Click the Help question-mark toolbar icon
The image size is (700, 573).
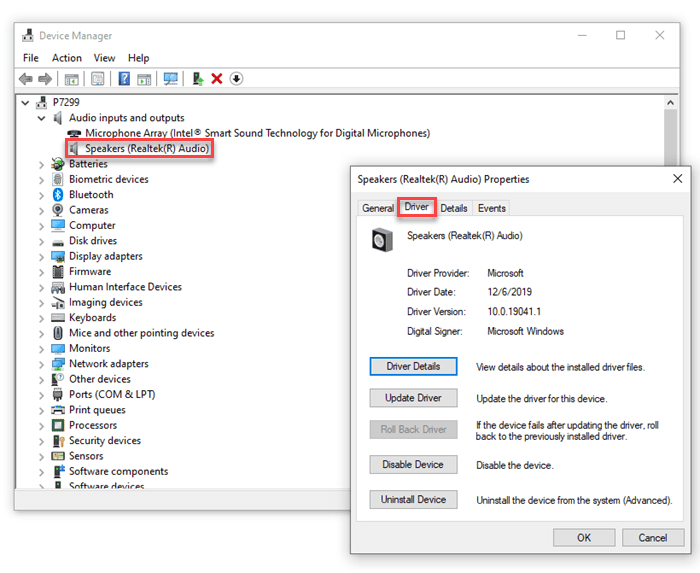124,79
